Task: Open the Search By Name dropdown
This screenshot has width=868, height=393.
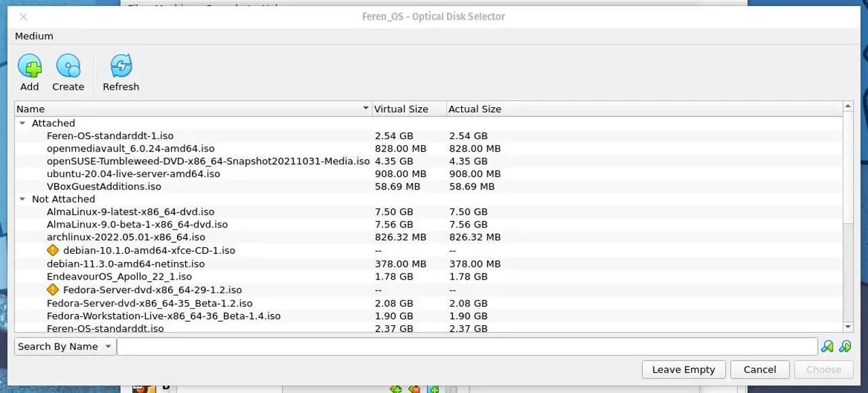Action: coord(65,347)
